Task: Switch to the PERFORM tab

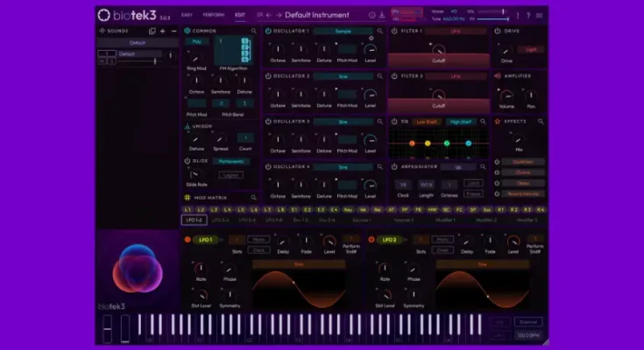Action: tap(212, 15)
